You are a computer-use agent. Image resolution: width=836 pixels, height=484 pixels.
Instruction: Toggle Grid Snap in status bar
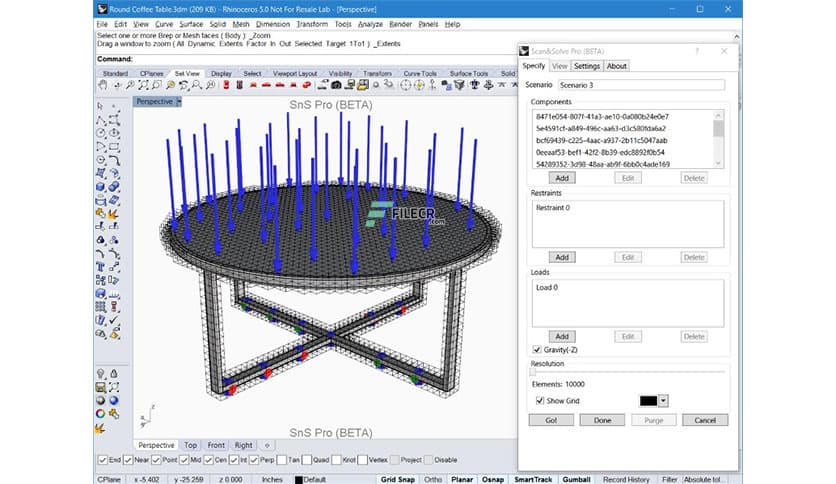click(x=398, y=480)
